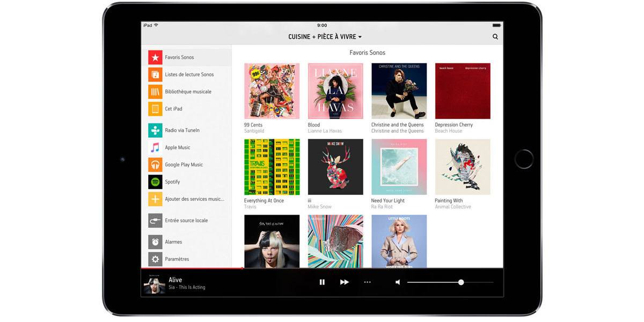This screenshot has height=322, width=644.
Task: Tap the Painting With album title
Action: (x=449, y=201)
